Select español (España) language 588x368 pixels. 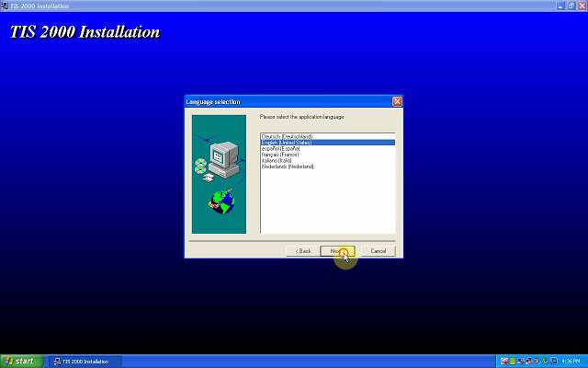pos(327,148)
